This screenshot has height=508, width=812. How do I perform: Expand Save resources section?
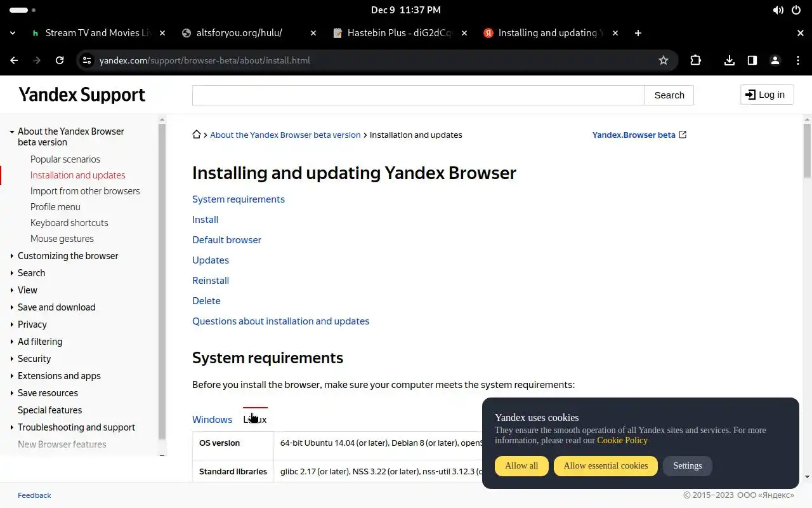pos(12,393)
